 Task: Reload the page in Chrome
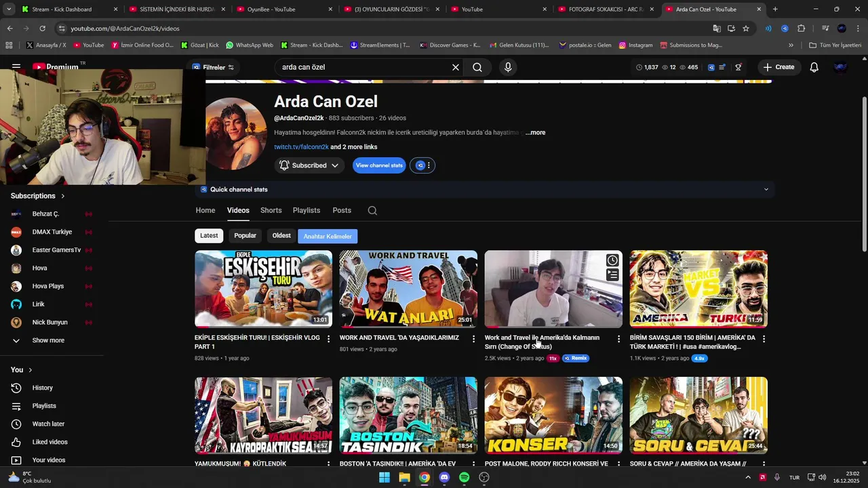(x=42, y=28)
